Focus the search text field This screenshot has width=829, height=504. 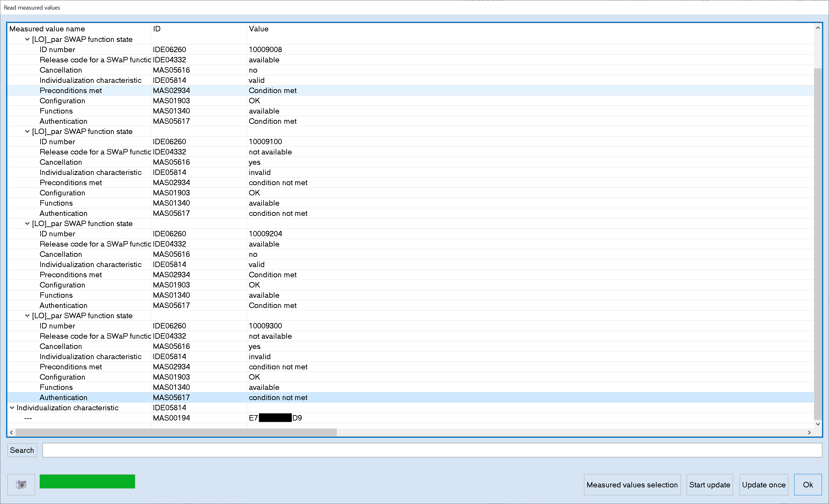point(432,450)
